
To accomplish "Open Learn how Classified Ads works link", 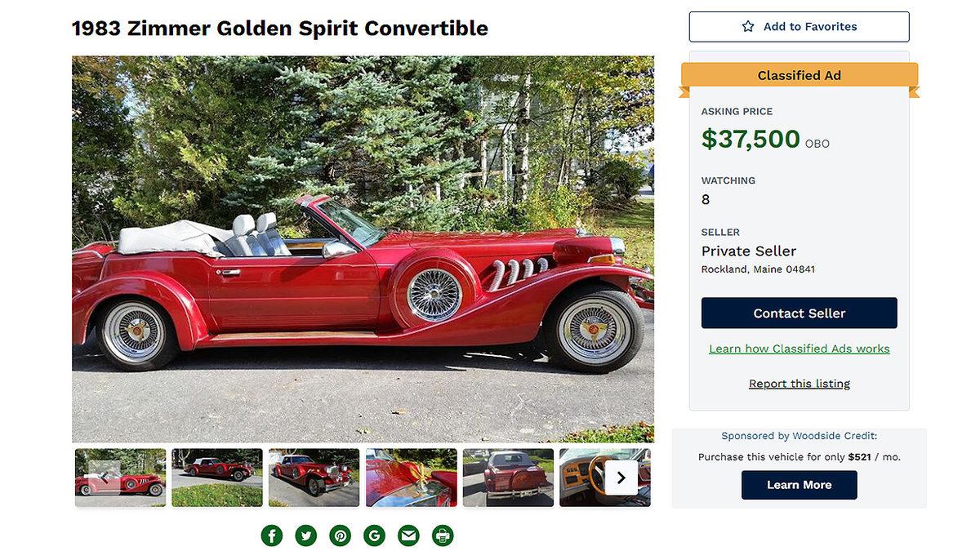I will point(800,349).
